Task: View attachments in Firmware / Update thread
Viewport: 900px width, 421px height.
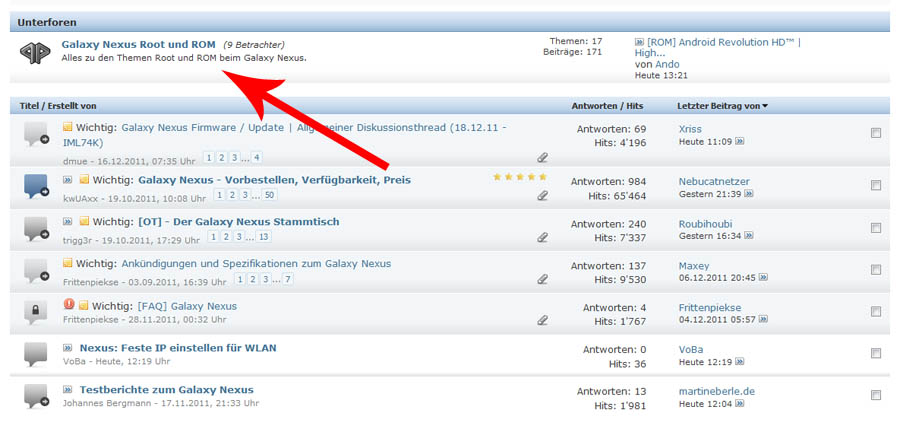Action: tap(542, 157)
